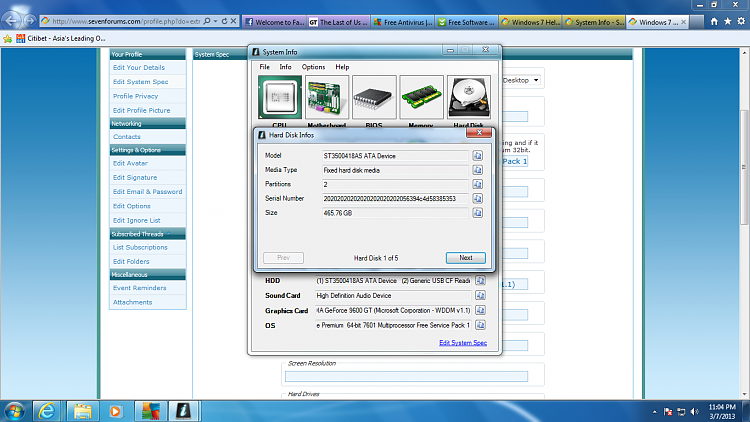Open Edit Signature in sidebar
Image resolution: width=750 pixels, height=422 pixels.
coord(135,178)
